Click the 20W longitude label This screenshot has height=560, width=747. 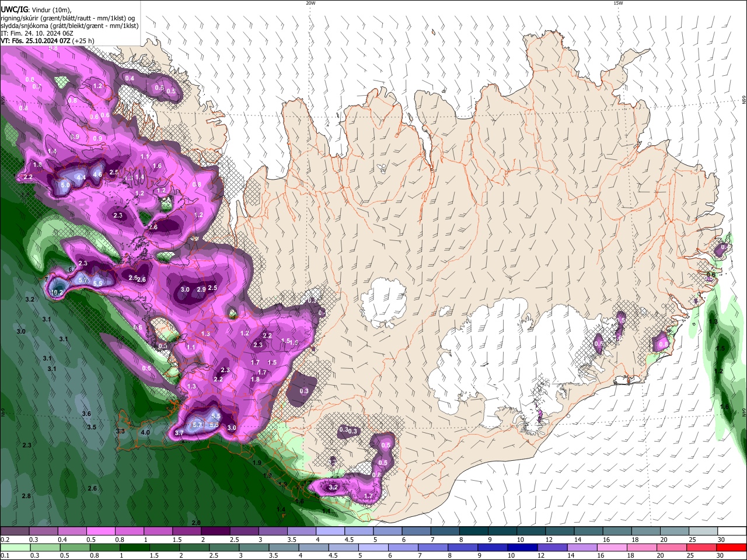310,3
